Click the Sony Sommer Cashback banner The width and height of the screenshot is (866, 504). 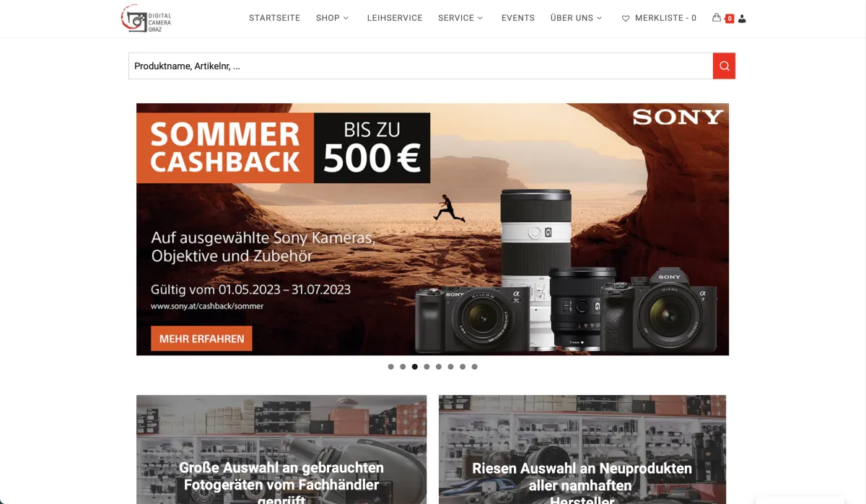coord(432,229)
